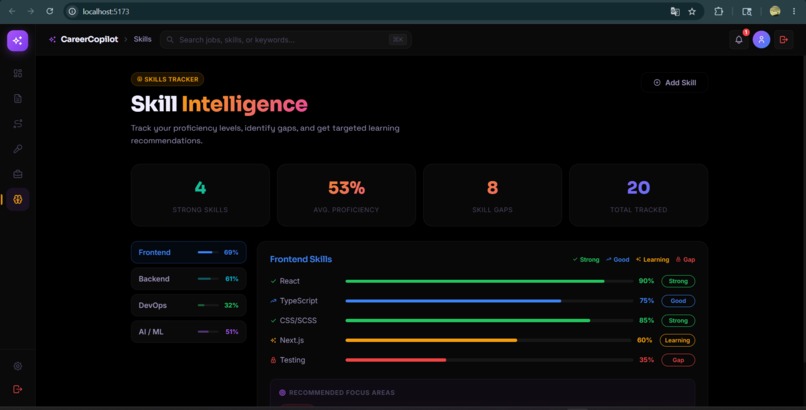Click the React proficiency progress bar
The image size is (806, 410).
tap(489, 281)
